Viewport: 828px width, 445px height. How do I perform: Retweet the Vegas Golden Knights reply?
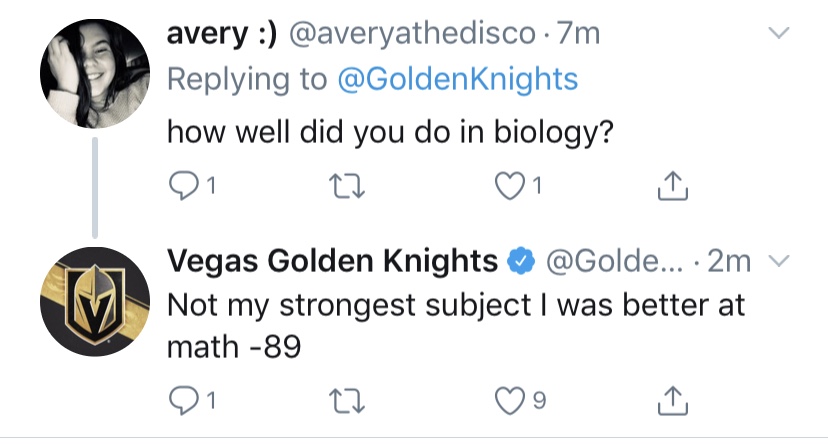346,401
